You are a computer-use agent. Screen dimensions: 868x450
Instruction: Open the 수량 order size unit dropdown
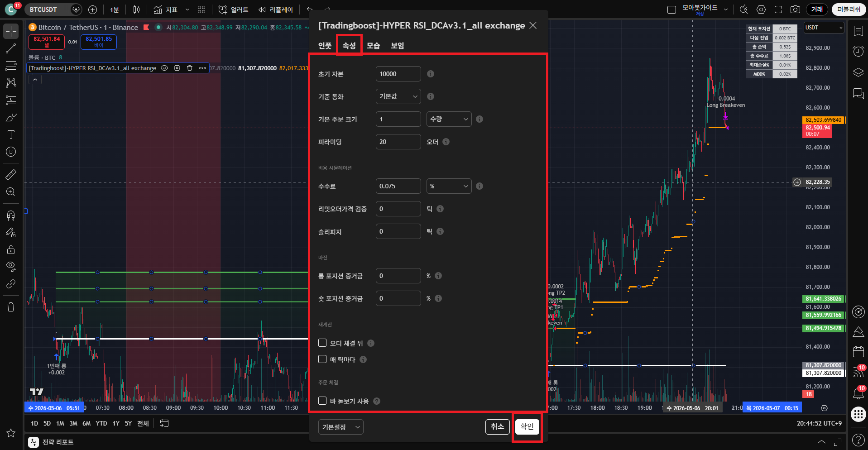tap(449, 119)
